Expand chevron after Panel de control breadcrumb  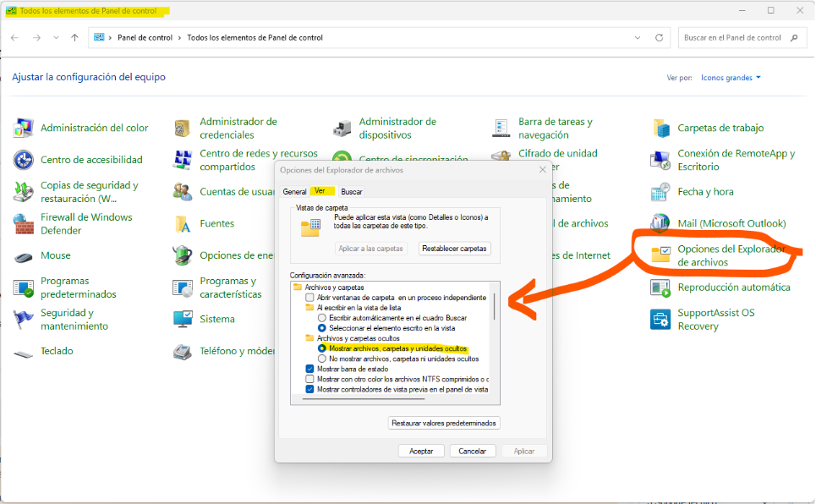pos(179,37)
